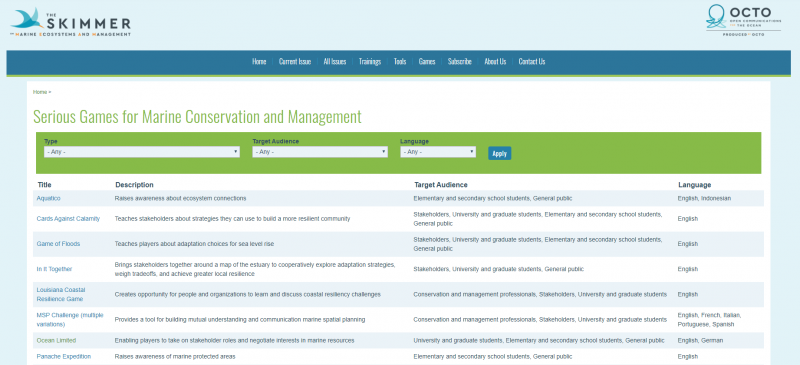The image size is (800, 365).
Task: Click the Home breadcrumb link
Action: (x=40, y=92)
